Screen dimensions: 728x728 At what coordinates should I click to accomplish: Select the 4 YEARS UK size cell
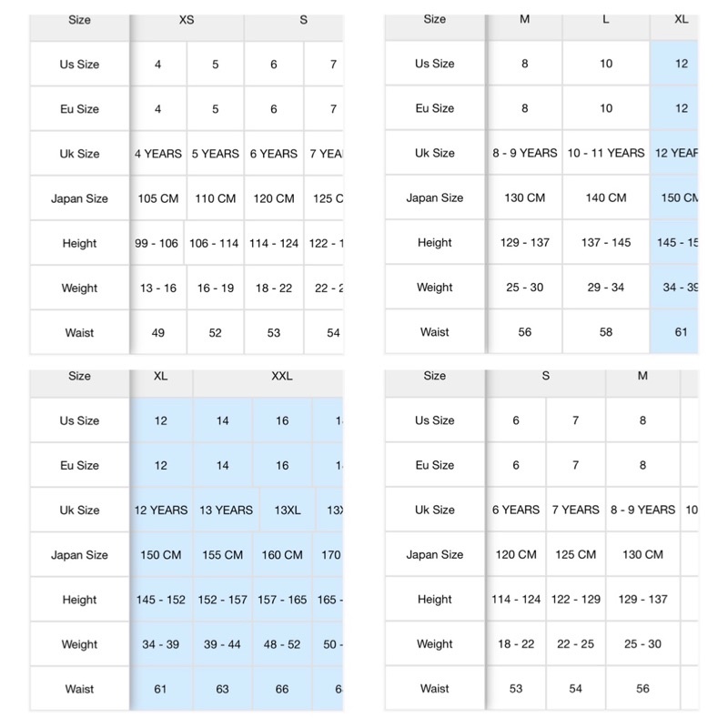tap(158, 154)
